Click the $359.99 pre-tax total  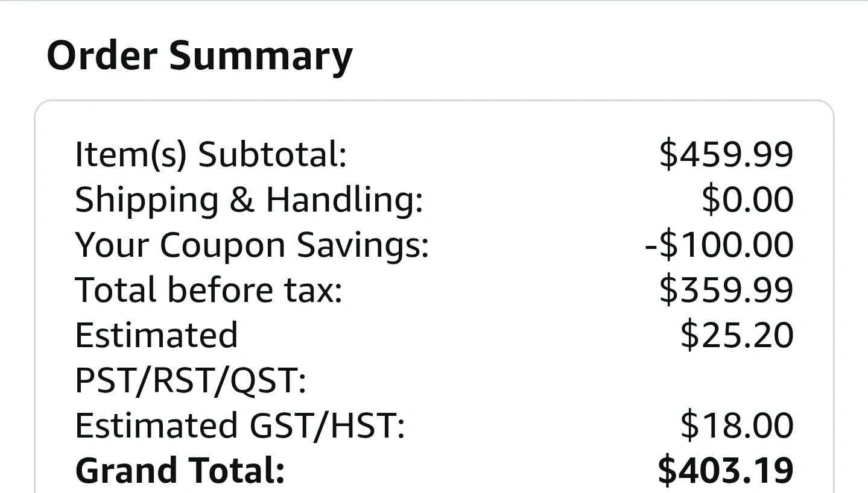click(726, 290)
